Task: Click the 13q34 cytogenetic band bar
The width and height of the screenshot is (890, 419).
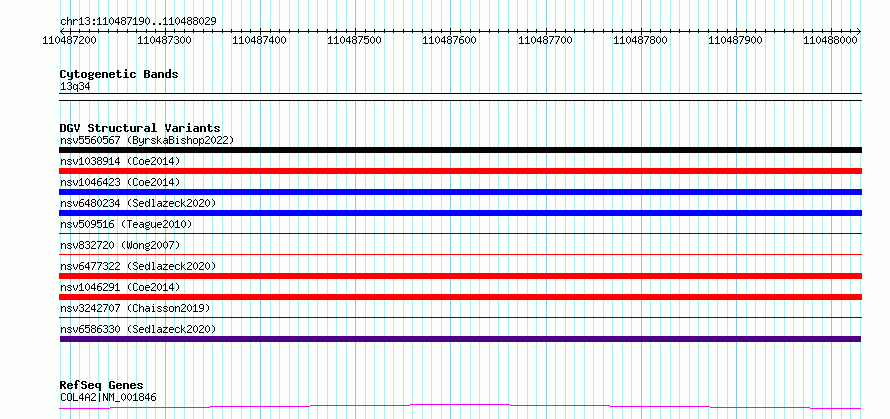Action: (460, 97)
